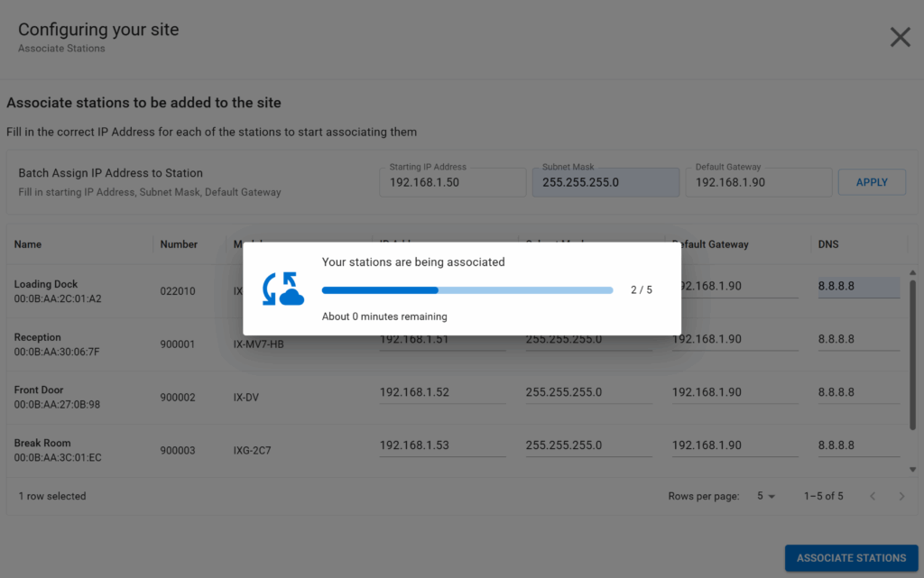Click the table scrollbar down arrow

tap(912, 469)
